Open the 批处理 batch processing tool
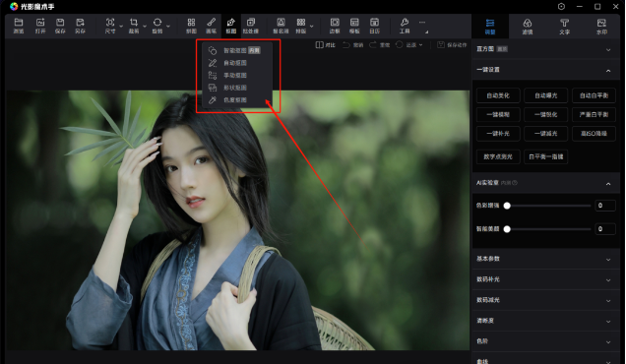Image resolution: width=626 pixels, height=364 pixels. pyautogui.click(x=251, y=26)
